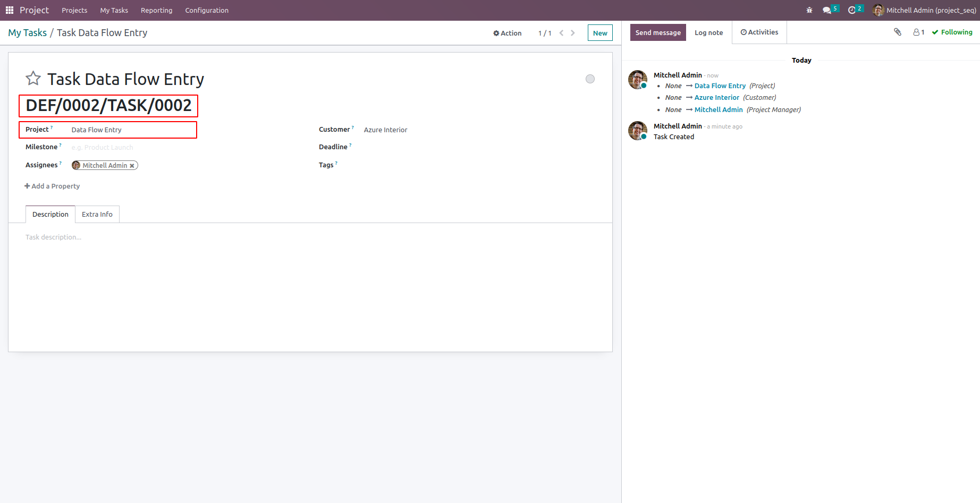This screenshot has height=503, width=980.
Task: Mark task as favorite with star
Action: coord(33,79)
